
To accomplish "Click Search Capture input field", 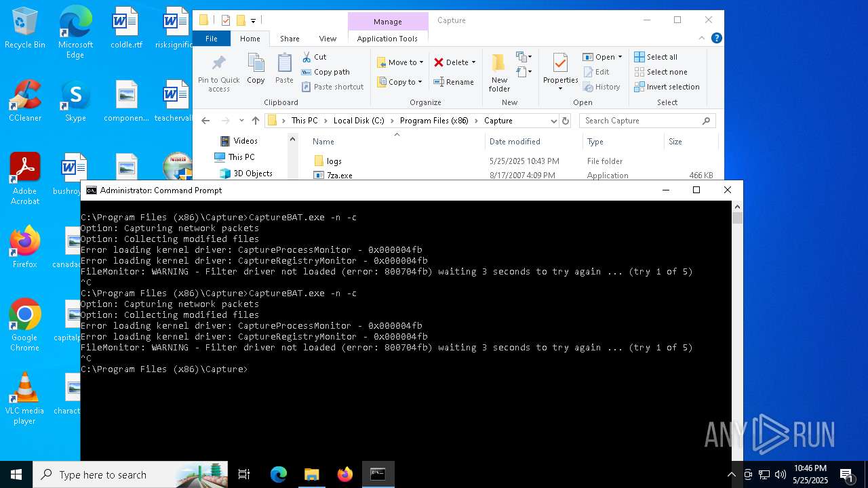I will point(648,121).
